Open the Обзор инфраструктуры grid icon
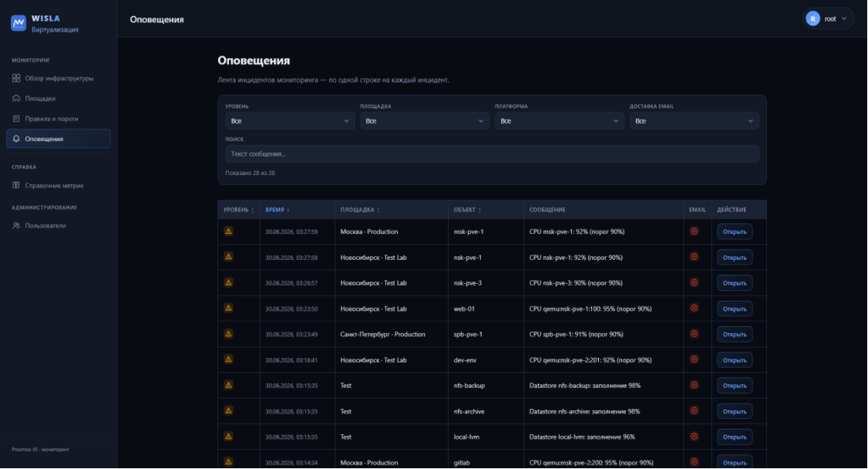Image resolution: width=868 pixels, height=469 pixels. 16,78
